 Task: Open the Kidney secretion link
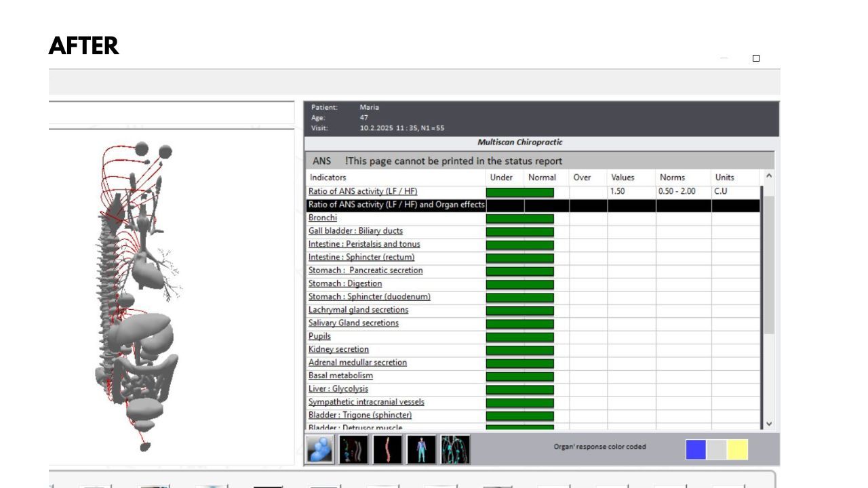[338, 349]
